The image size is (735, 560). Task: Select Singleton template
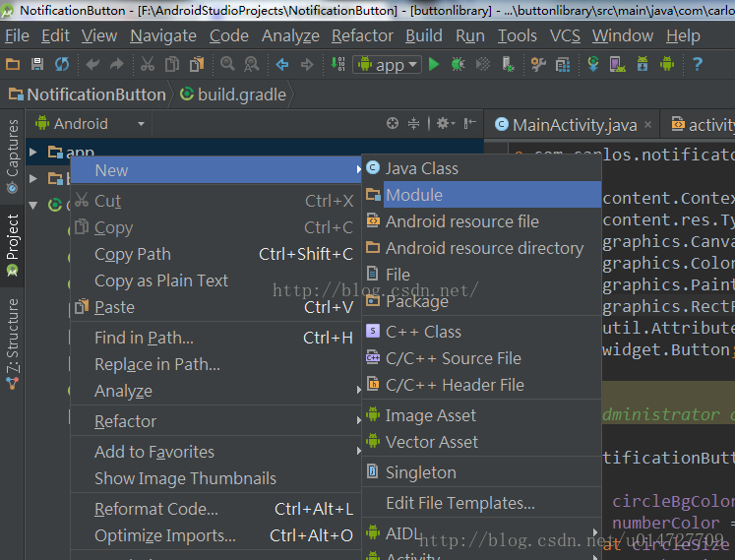pyautogui.click(x=482, y=472)
